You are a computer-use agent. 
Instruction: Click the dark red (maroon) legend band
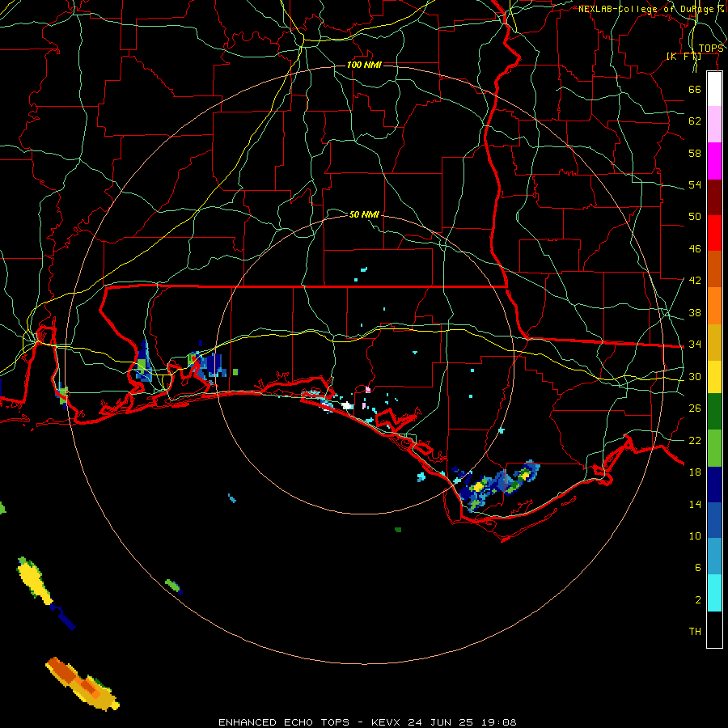point(714,197)
